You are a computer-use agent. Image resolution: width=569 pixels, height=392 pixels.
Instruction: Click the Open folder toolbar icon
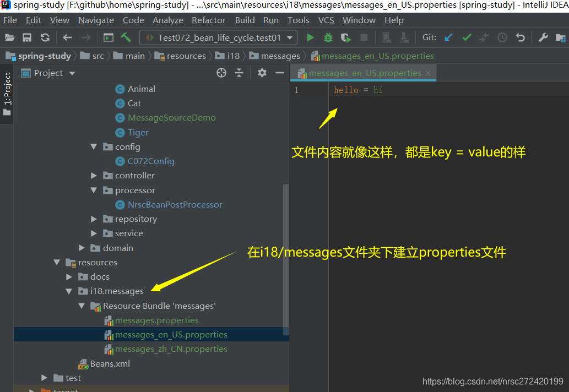[10, 37]
